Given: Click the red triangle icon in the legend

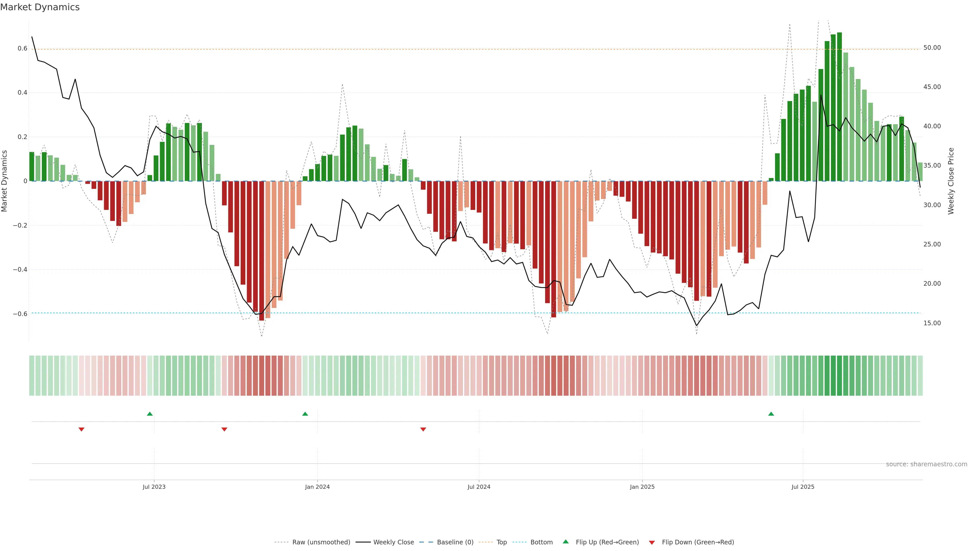Looking at the screenshot, I should 652,543.
